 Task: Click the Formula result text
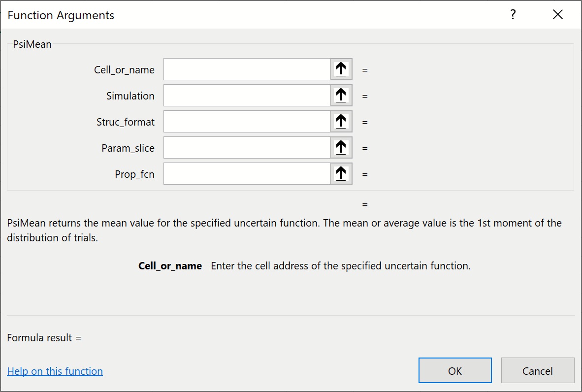[44, 338]
